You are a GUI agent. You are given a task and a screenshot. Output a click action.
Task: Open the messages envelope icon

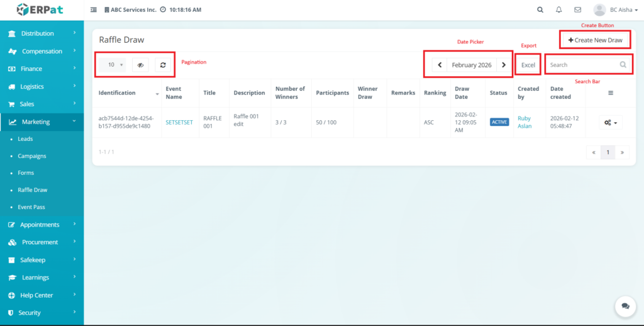(x=577, y=10)
